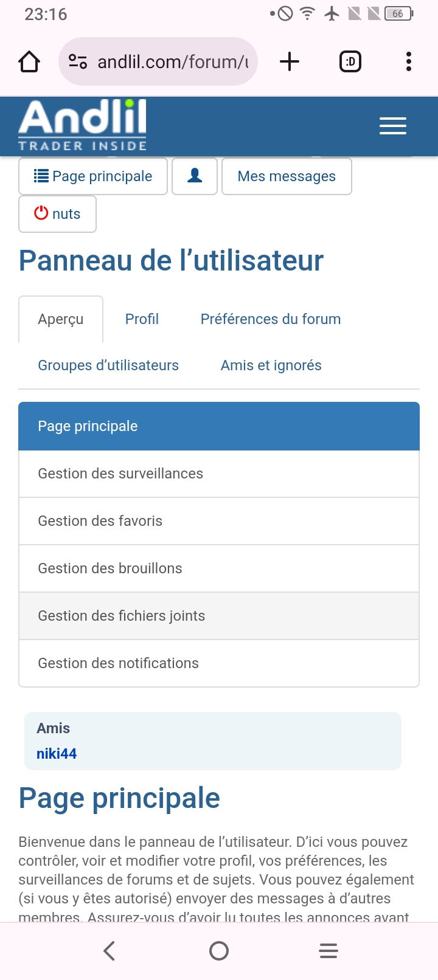Screen dimensions: 438x980
Task: Open the site info icon in address bar
Action: [x=78, y=62]
